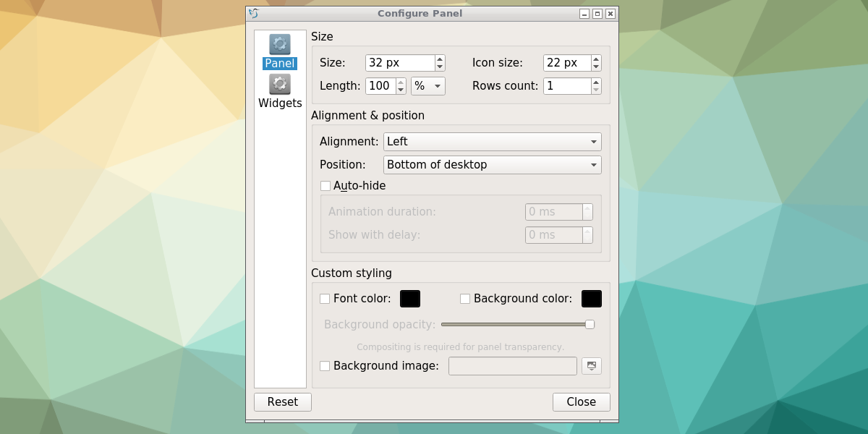
Task: Click the Animation duration 0 ms field
Action: pos(554,212)
